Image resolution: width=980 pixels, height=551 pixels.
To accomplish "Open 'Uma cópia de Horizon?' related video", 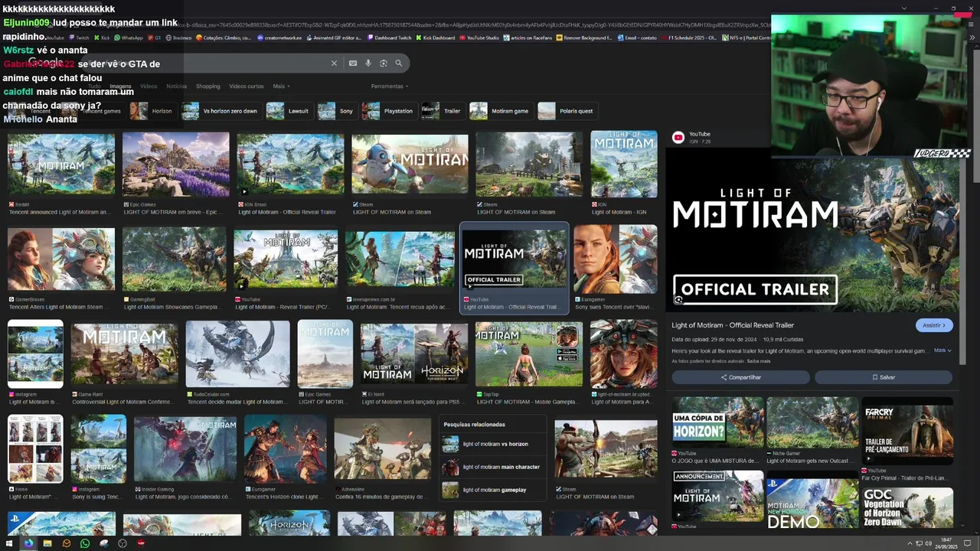I will pyautogui.click(x=717, y=422).
